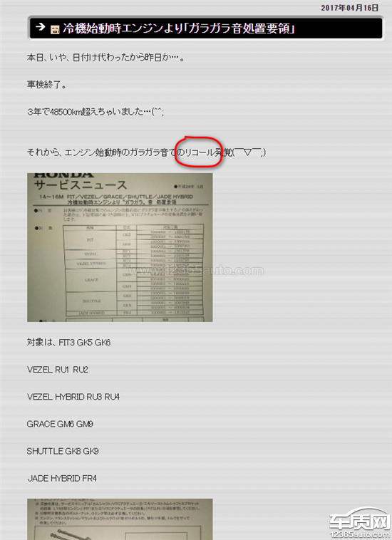Click the VEZEL HYBRID RU3 RU4 line
Screen dimensions: 392x540
point(73,397)
